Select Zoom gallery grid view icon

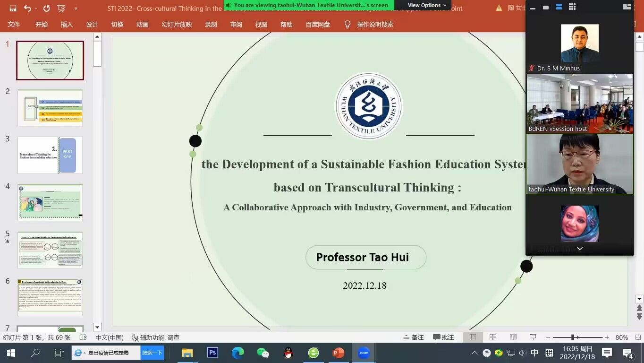(572, 7)
